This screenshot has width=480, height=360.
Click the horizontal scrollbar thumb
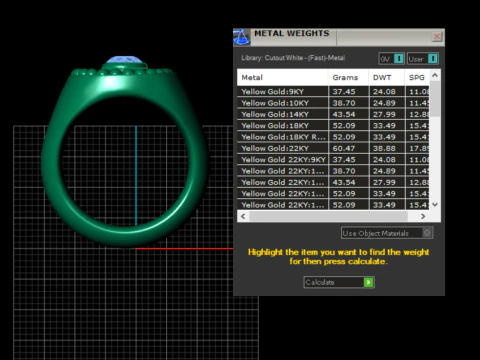[x=329, y=216]
